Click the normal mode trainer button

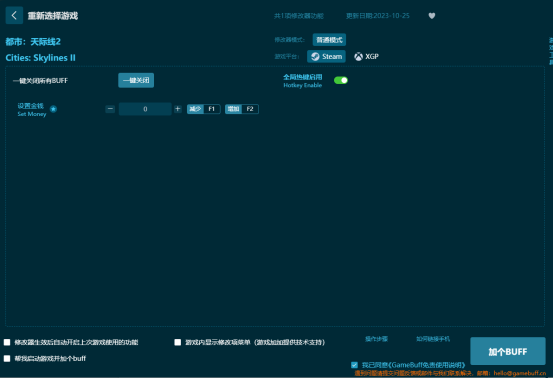pos(329,40)
